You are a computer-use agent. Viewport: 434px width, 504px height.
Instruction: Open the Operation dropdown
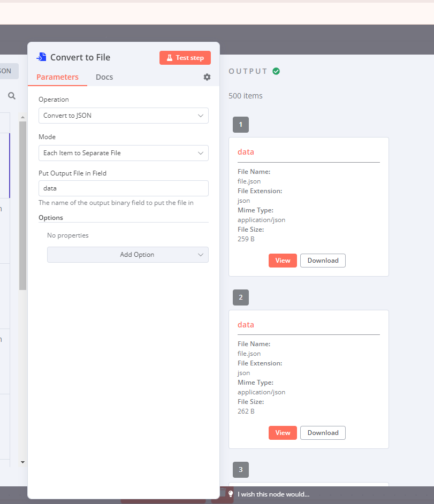point(124,116)
